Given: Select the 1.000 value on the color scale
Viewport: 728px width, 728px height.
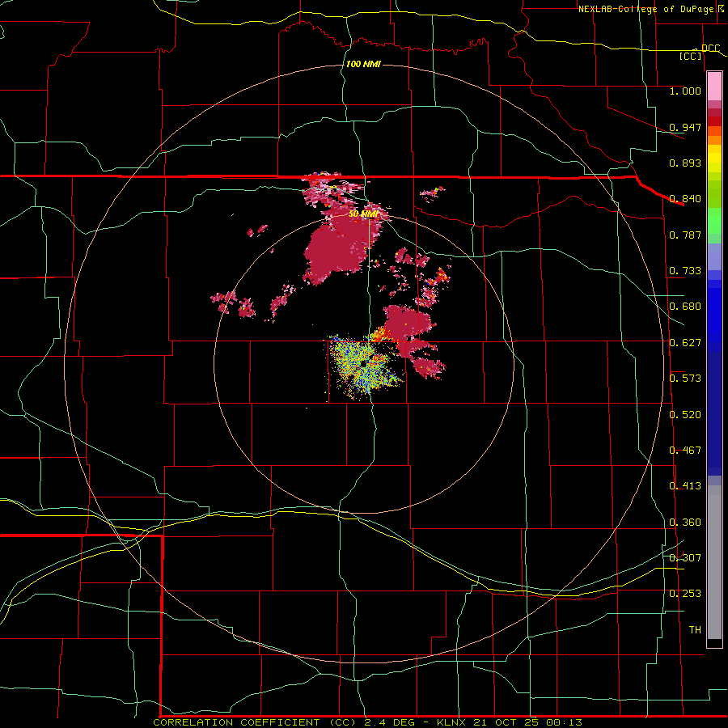Looking at the screenshot, I should (x=685, y=91).
